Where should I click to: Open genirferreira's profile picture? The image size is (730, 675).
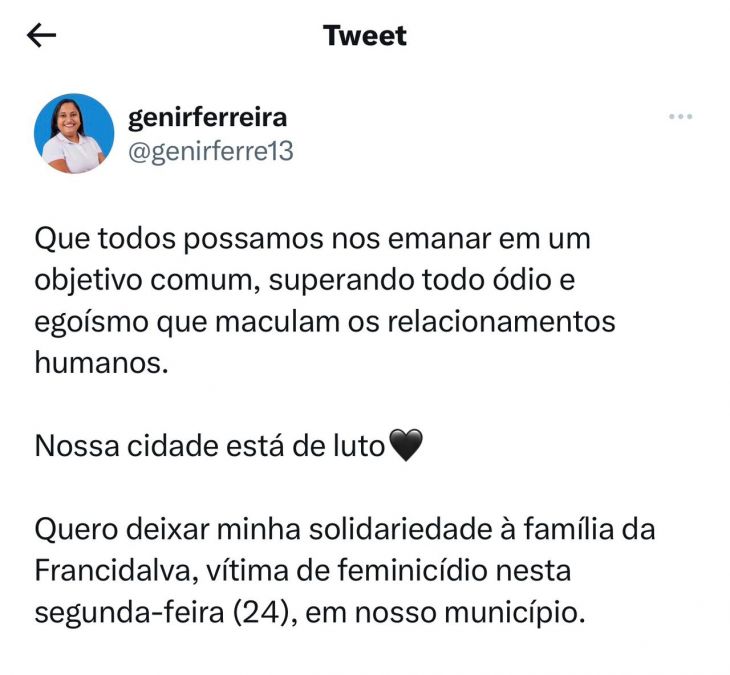(x=74, y=134)
